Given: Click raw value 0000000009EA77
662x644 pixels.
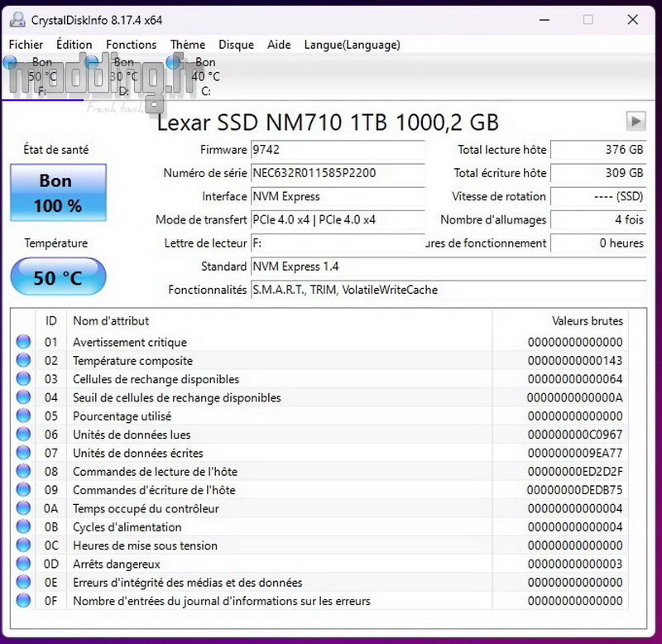Looking at the screenshot, I should [575, 453].
